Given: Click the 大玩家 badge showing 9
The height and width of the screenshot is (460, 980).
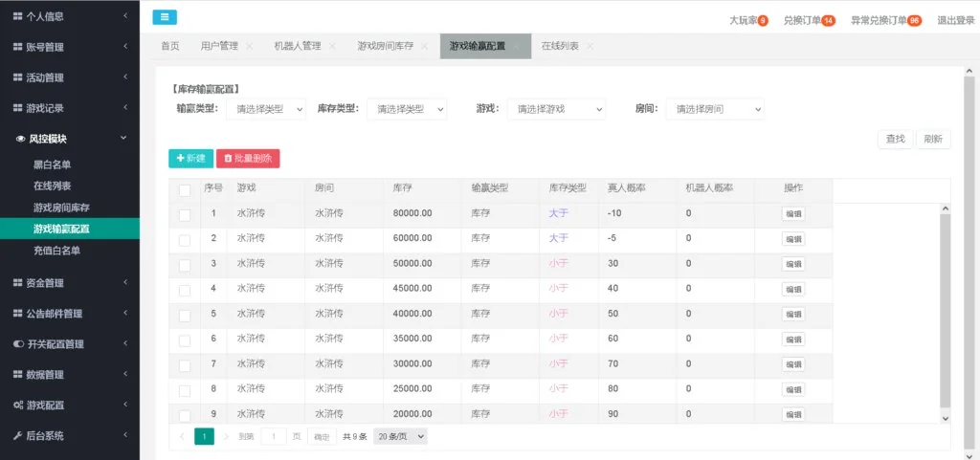Looking at the screenshot, I should [763, 21].
